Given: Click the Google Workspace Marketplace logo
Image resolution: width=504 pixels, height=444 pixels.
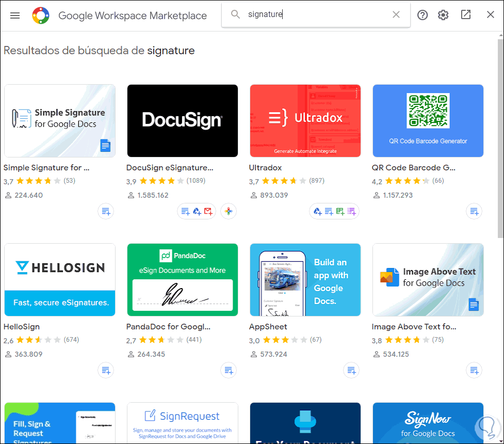Looking at the screenshot, I should click(x=41, y=15).
